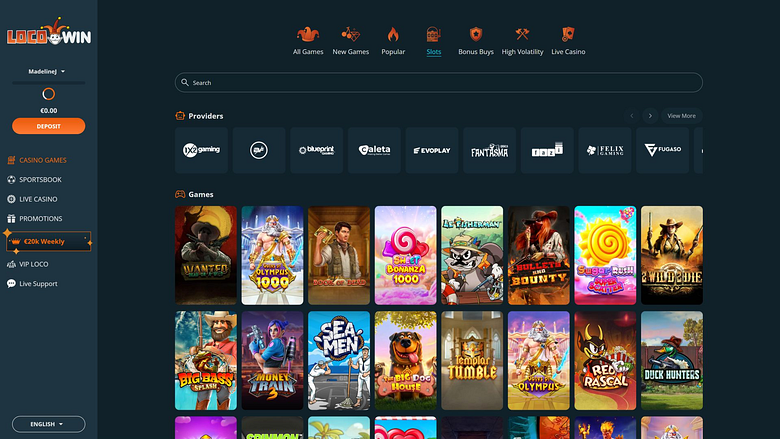This screenshot has width=780, height=439.
Task: Select the Blueprint Gaming provider
Action: tap(317, 150)
